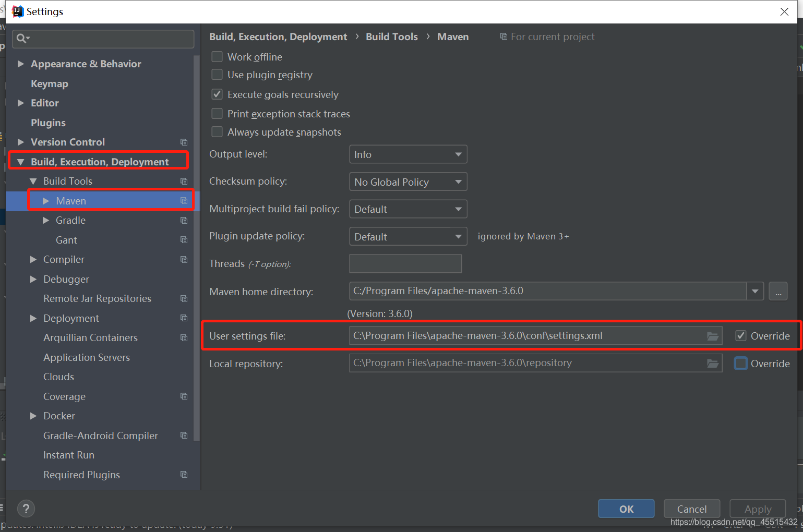Viewport: 803px width, 532px height.
Task: Click the IntelliJ Settings window logo icon
Action: tap(18, 11)
